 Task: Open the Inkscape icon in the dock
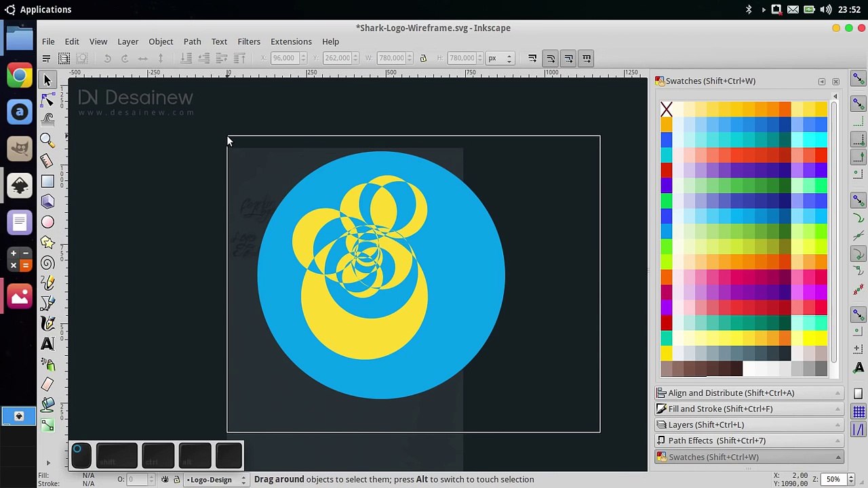tap(19, 185)
